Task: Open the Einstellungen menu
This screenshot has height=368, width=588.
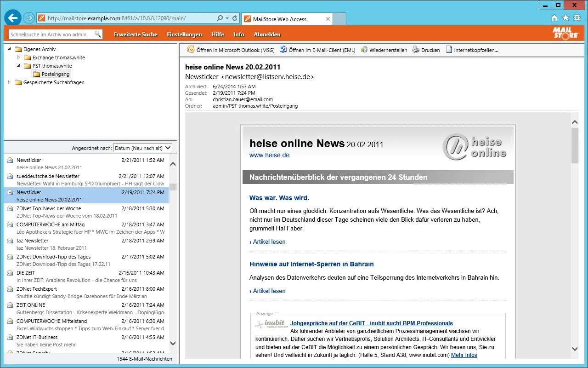Action: [184, 34]
